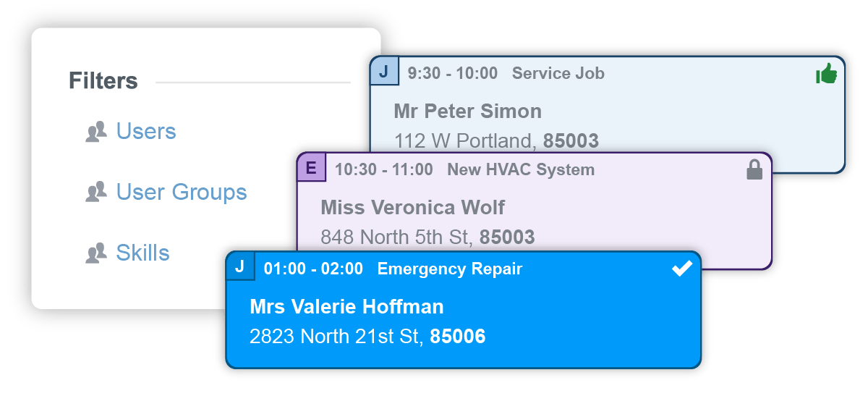Image resolution: width=868 pixels, height=396 pixels.
Task: Click the people icon beside Skills
Action: point(96,253)
